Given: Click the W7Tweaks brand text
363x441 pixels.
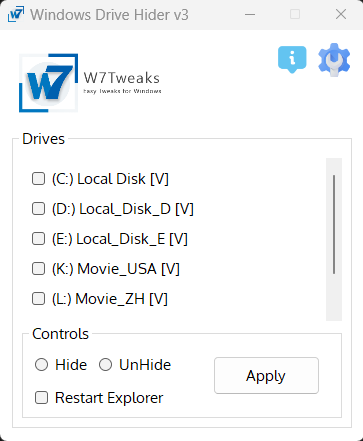Looking at the screenshot, I should (x=122, y=78).
